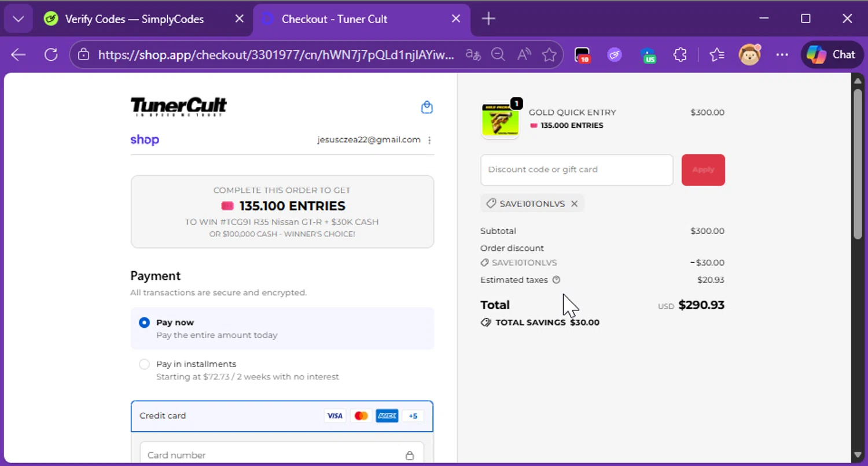Open browser Settings and more menu
This screenshot has height=466, width=868.
click(782, 55)
